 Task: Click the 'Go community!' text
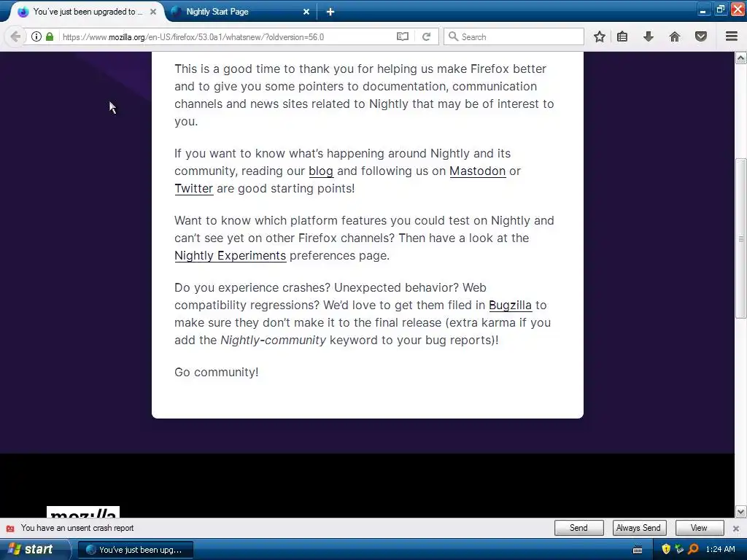(216, 373)
